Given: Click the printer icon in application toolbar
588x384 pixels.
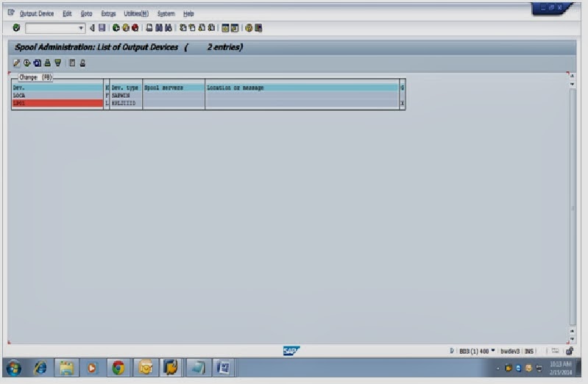Looking at the screenshot, I should point(82,63).
